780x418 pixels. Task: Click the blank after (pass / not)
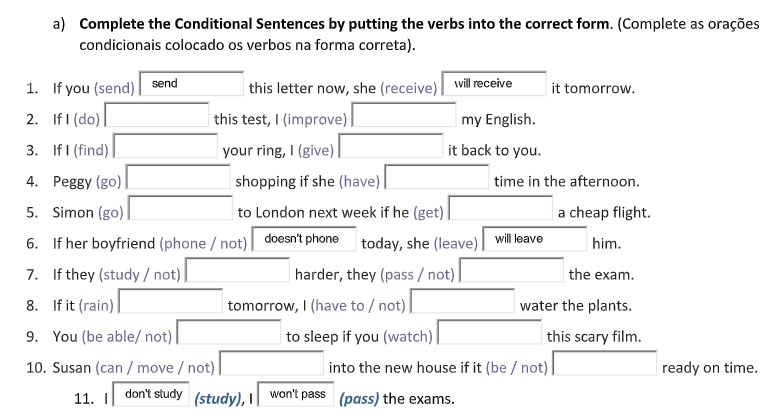[x=511, y=270]
